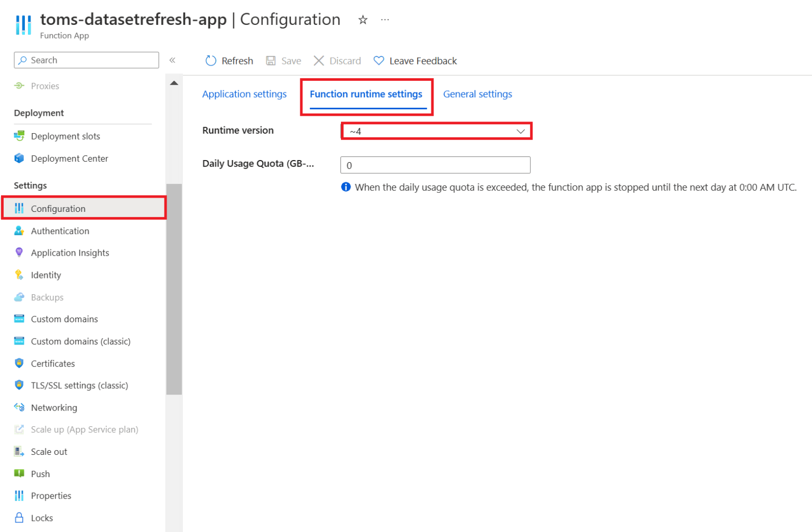Click the Daily Usage Quota input field
This screenshot has width=812, height=532.
pyautogui.click(x=435, y=165)
